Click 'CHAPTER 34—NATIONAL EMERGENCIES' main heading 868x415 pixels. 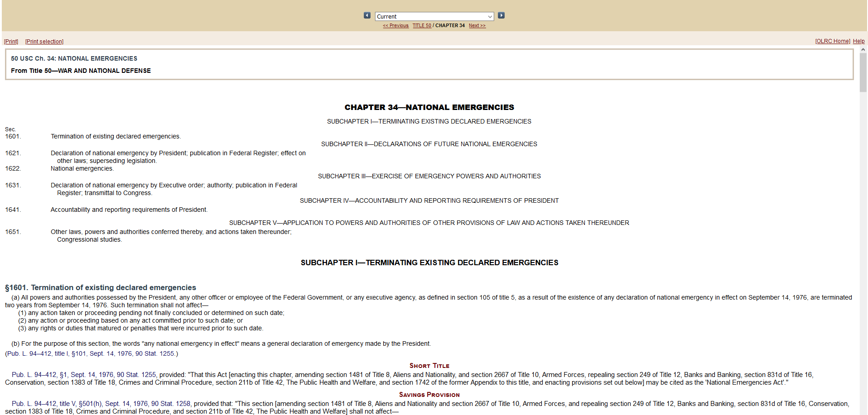(x=429, y=107)
